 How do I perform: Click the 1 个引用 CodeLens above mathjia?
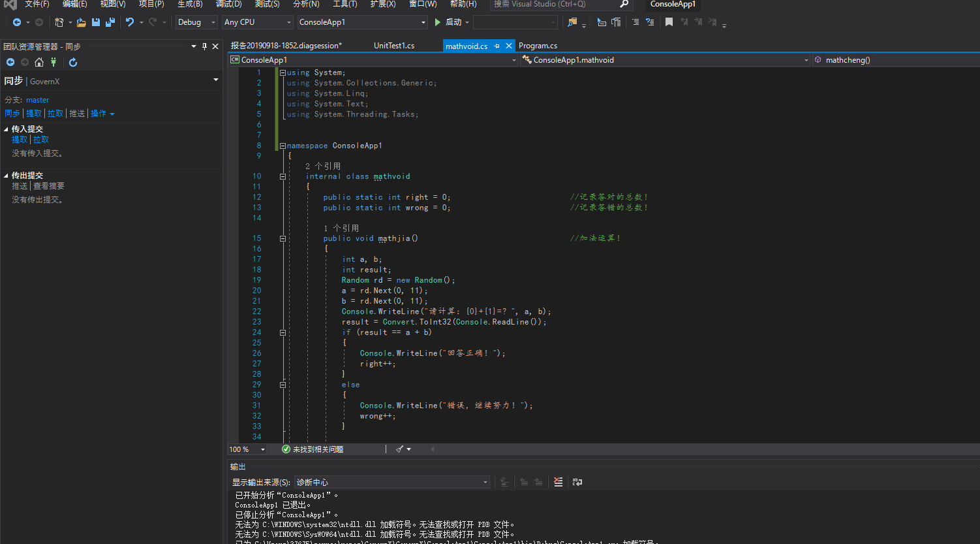click(341, 228)
